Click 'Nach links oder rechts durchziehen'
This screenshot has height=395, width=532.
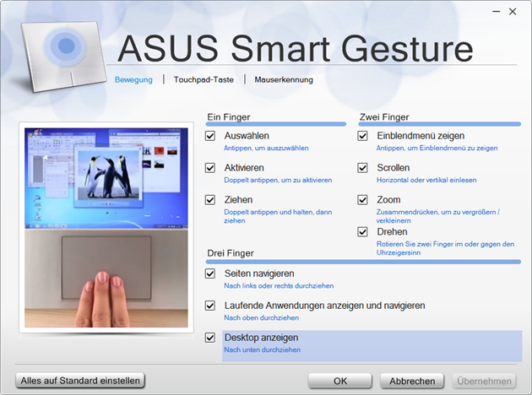pyautogui.click(x=279, y=286)
